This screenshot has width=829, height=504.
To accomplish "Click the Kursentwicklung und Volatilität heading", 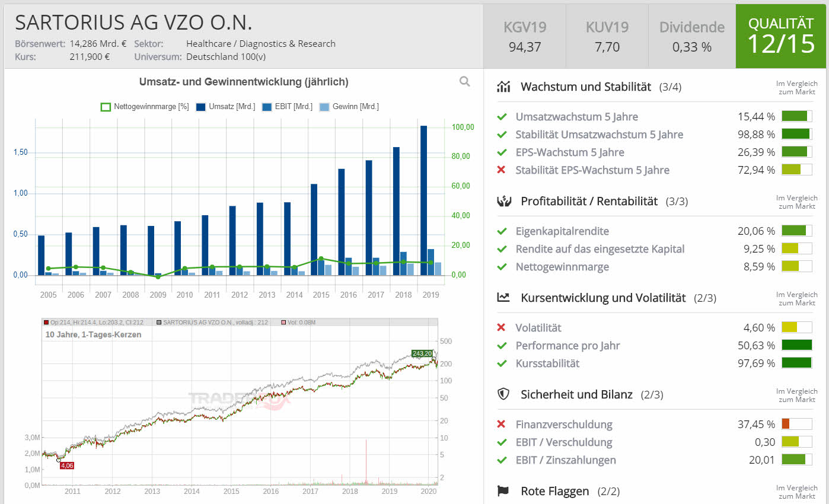I will click(x=603, y=298).
